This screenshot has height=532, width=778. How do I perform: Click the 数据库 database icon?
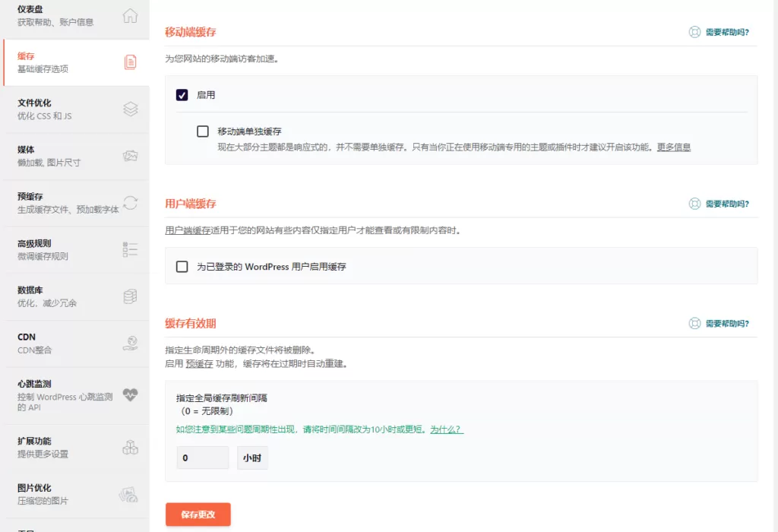click(x=131, y=296)
